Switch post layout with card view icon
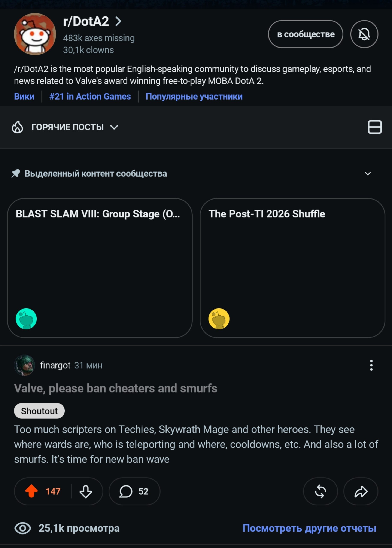This screenshot has width=392, height=548. [x=375, y=127]
